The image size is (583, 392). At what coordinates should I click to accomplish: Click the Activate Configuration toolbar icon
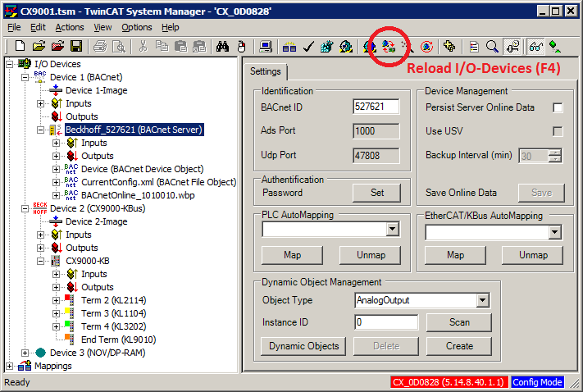[327, 47]
